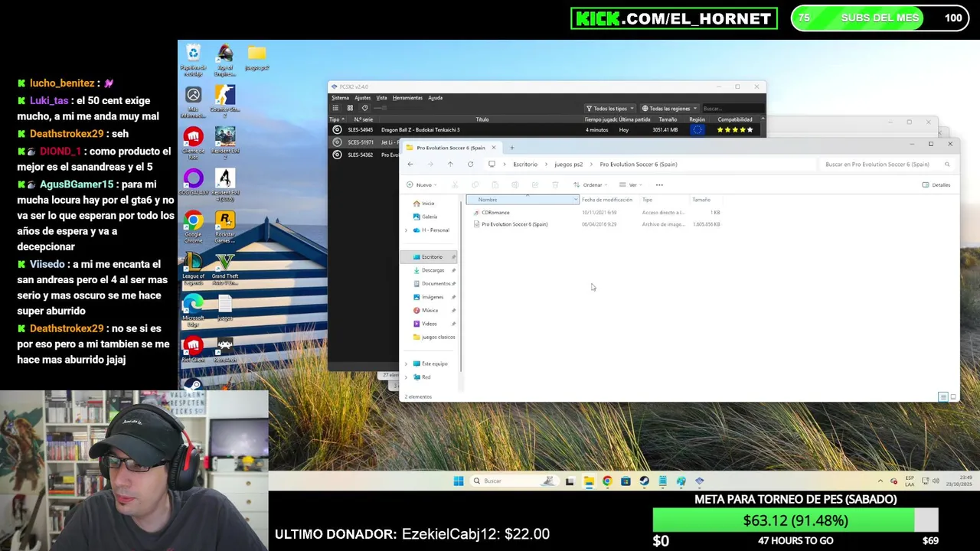
Task: Open Age of Empires desktop shortcut
Action: 225,60
